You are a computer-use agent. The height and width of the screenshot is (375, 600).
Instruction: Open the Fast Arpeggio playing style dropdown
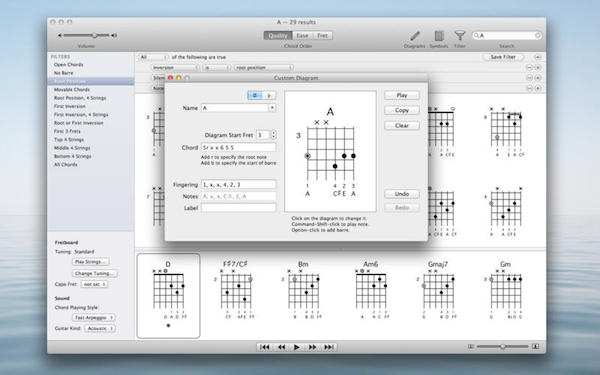point(94,318)
